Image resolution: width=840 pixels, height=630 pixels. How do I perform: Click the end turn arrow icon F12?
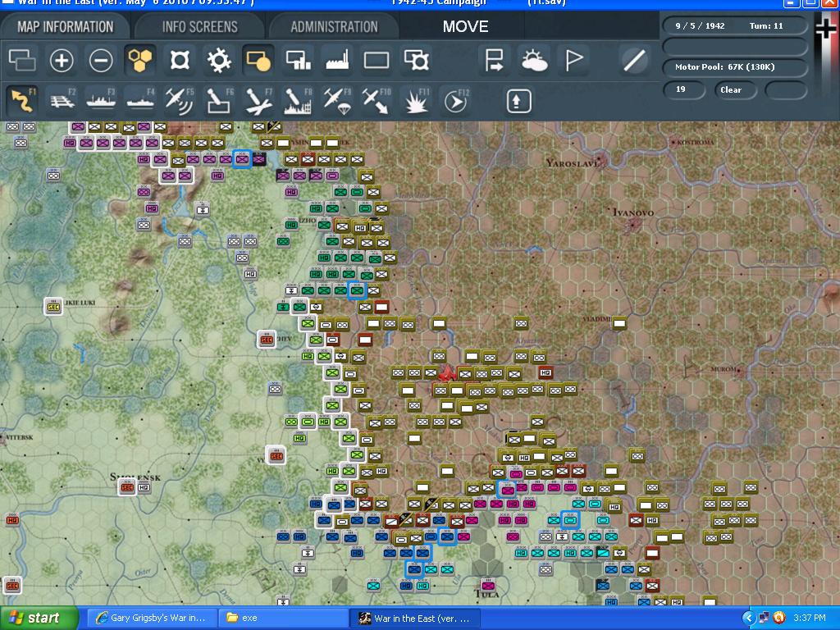[x=455, y=101]
